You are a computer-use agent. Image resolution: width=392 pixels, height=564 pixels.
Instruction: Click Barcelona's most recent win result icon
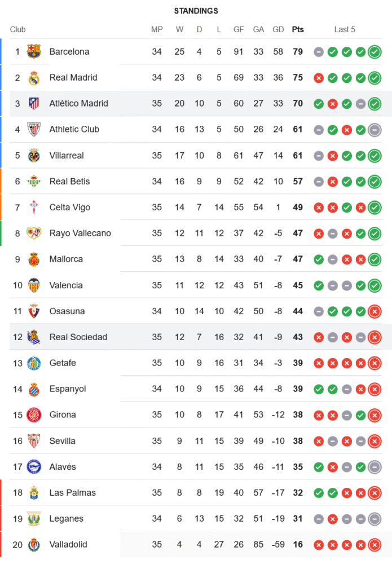(374, 52)
